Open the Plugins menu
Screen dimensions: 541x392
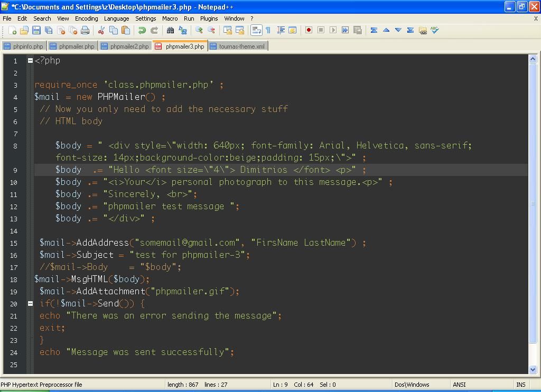(x=209, y=18)
